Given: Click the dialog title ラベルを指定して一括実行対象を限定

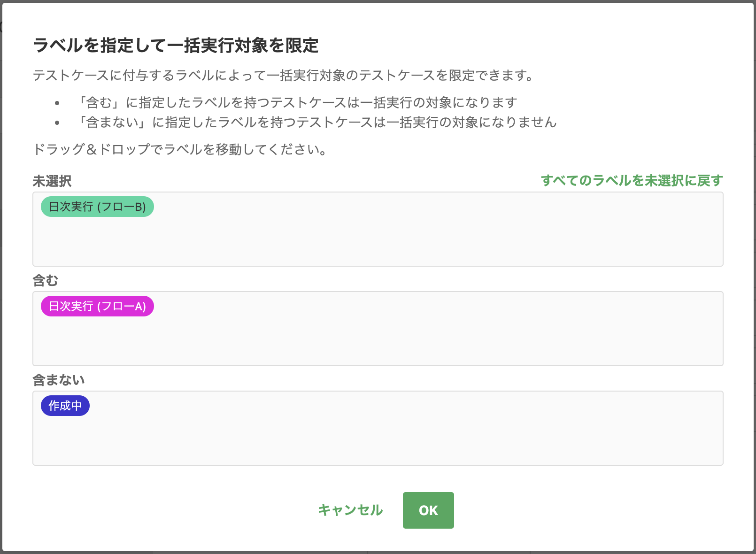Looking at the screenshot, I should (x=176, y=46).
